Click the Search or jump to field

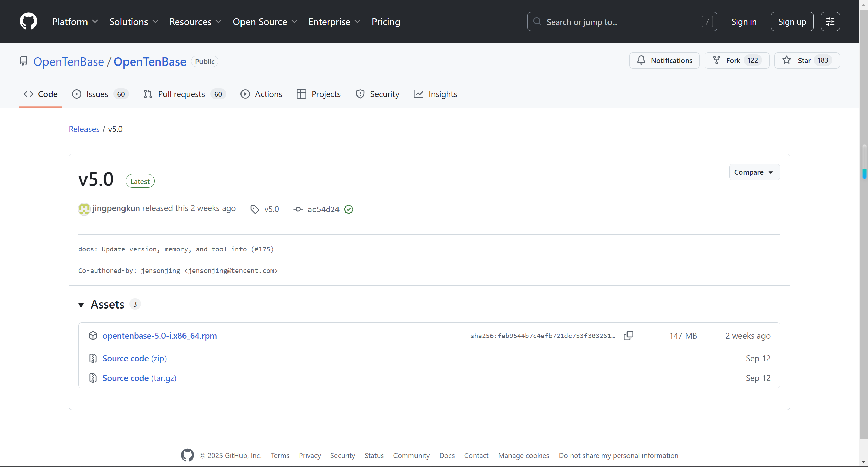click(622, 22)
